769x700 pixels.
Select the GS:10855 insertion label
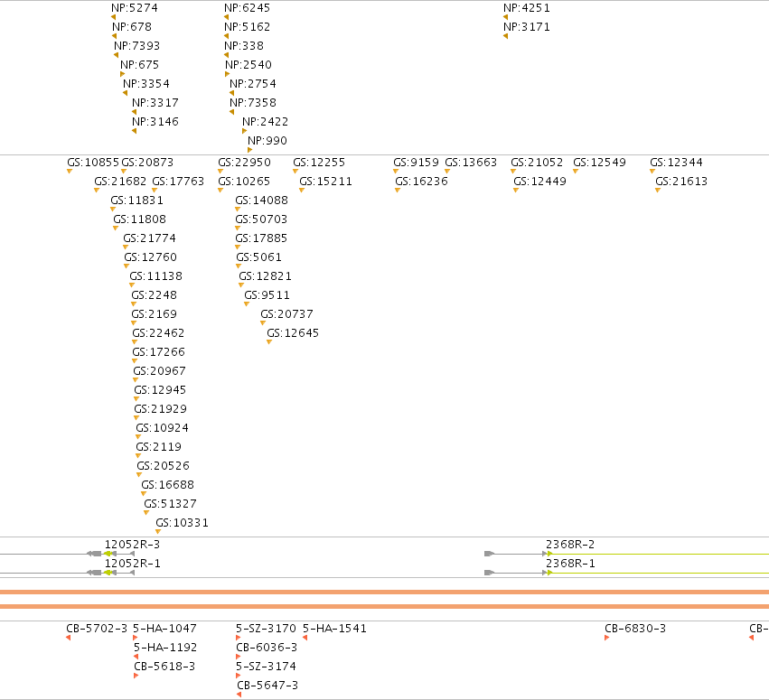click(x=93, y=163)
